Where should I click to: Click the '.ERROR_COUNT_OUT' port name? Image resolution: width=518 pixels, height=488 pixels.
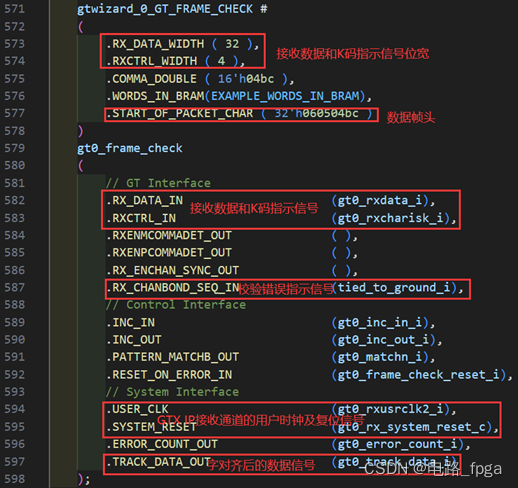pos(162,444)
